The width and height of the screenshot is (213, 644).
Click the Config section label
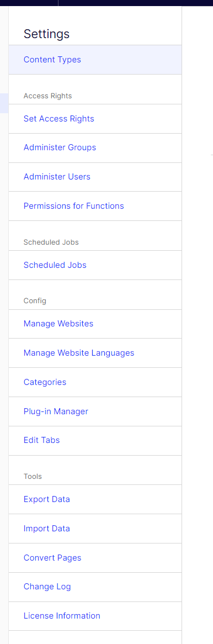(x=35, y=300)
